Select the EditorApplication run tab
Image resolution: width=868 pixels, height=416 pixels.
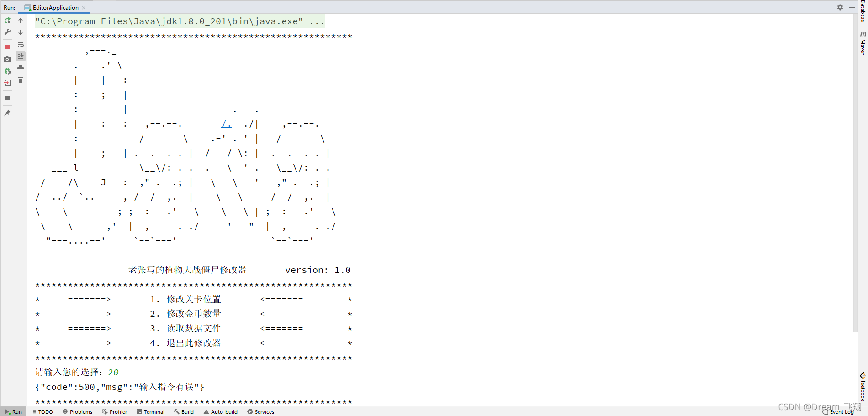[55, 8]
